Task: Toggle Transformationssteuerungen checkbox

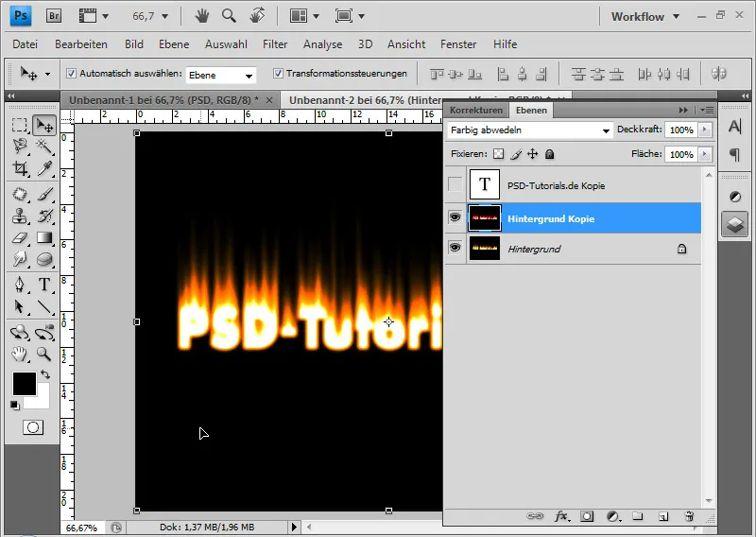Action: point(278,74)
